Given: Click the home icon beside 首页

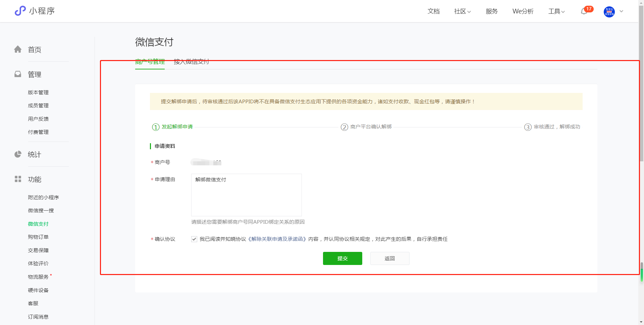Looking at the screenshot, I should coord(18,50).
